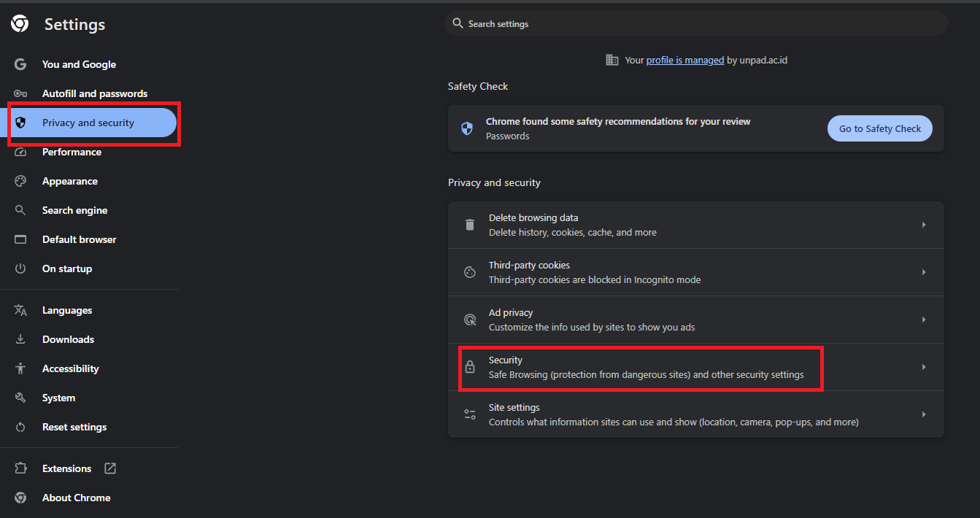Expand the Site settings row arrow

click(924, 414)
